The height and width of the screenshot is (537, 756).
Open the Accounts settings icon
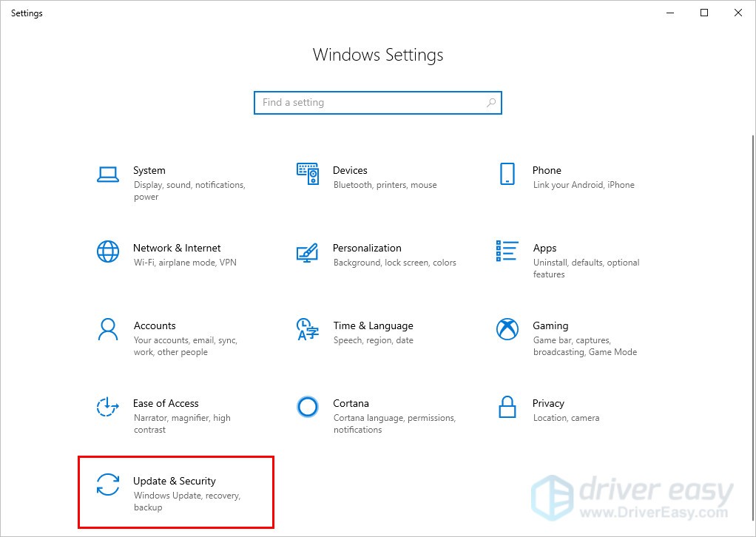(107, 330)
